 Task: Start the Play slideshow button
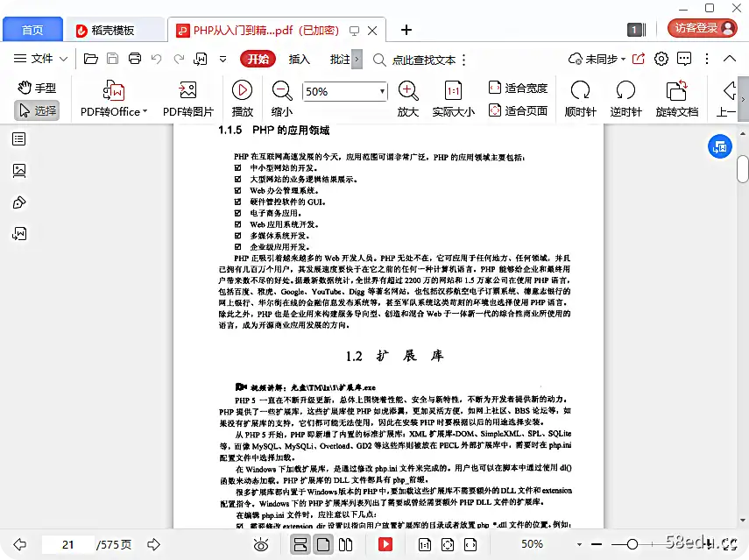click(242, 99)
